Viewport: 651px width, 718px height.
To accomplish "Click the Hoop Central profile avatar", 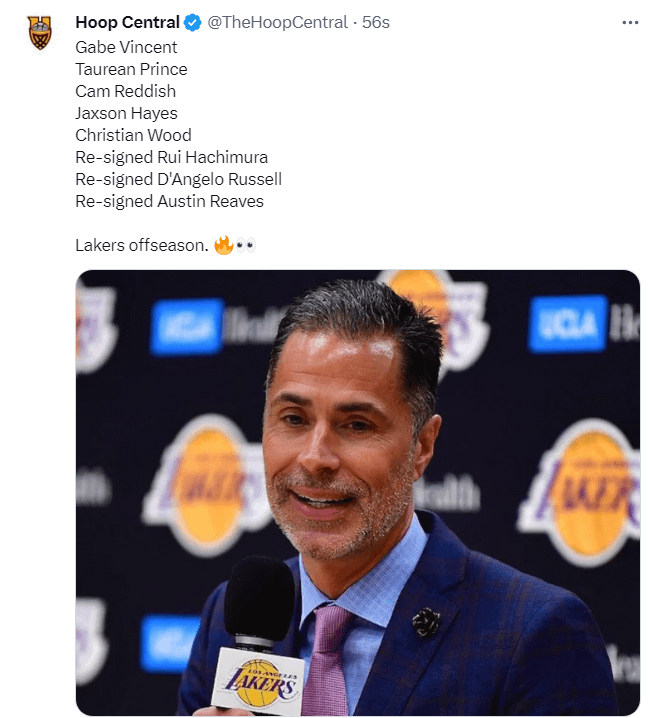I will pyautogui.click(x=40, y=33).
